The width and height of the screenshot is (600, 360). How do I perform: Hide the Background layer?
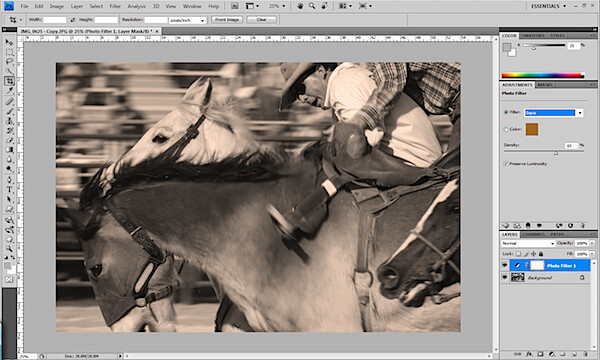coord(505,277)
